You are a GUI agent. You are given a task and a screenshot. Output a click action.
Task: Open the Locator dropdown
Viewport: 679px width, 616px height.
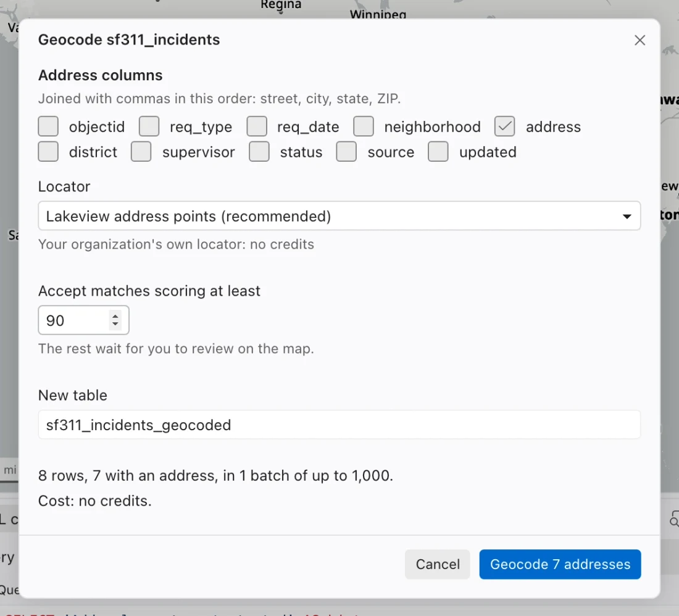[339, 215]
